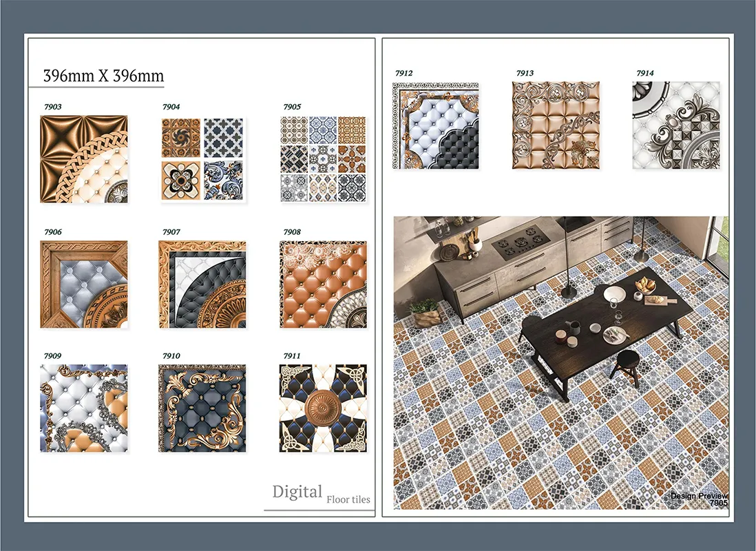
Task: Click the 7908 orange tufted tile image
Action: (323, 284)
